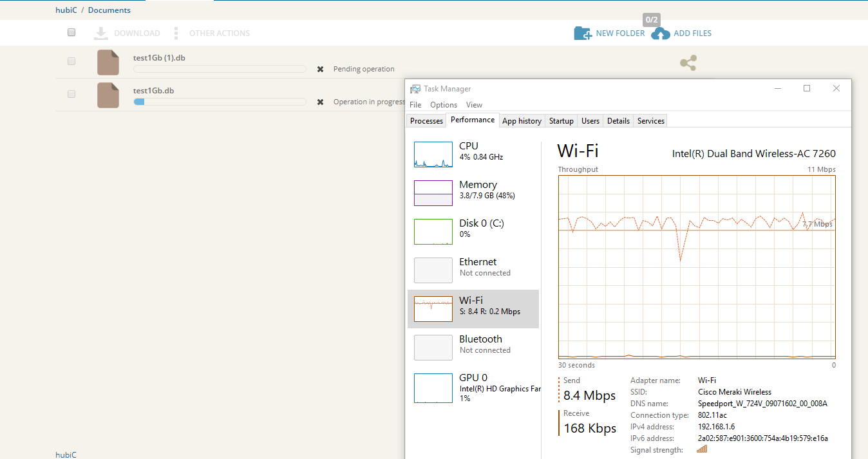
Task: Switch to the Startup tab
Action: [561, 121]
